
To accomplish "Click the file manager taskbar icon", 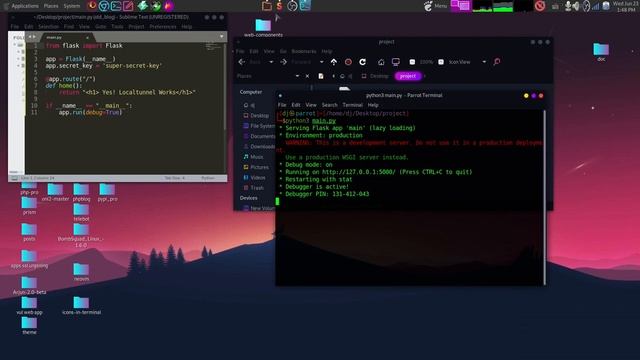I will (x=267, y=6).
